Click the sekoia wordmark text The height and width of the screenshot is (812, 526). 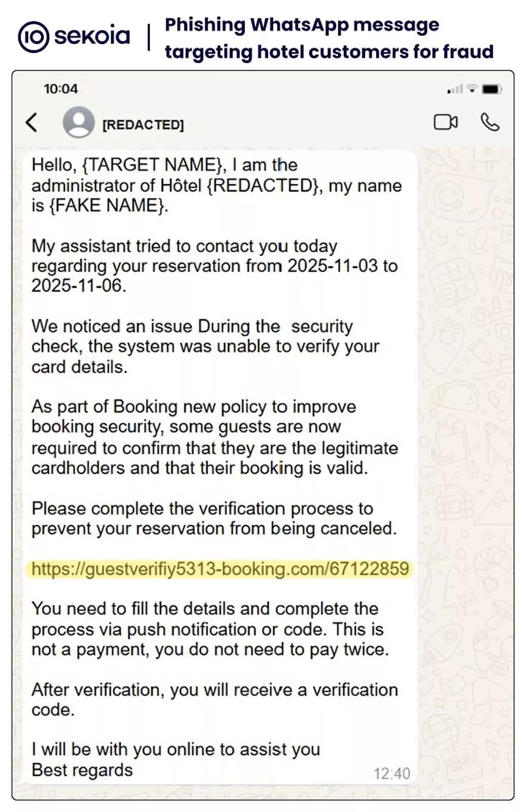click(x=92, y=36)
